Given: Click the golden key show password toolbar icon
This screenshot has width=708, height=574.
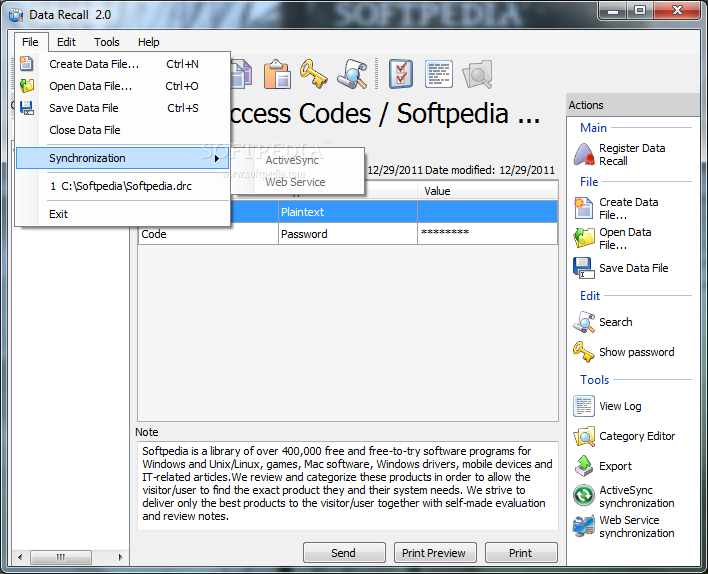Looking at the screenshot, I should [313, 74].
